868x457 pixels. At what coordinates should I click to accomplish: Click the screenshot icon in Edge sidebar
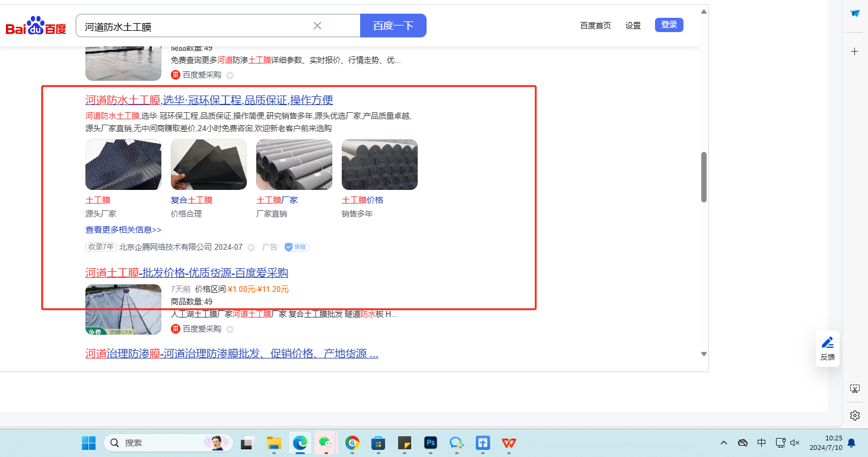(855, 389)
